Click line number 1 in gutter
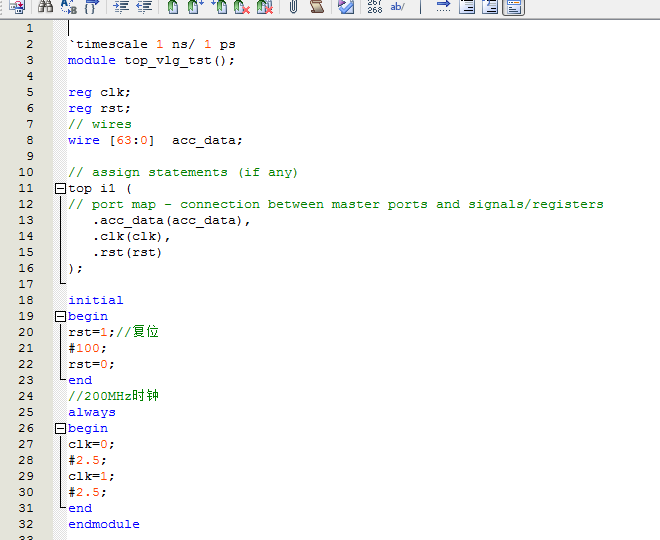Image resolution: width=660 pixels, height=540 pixels. coord(29,28)
